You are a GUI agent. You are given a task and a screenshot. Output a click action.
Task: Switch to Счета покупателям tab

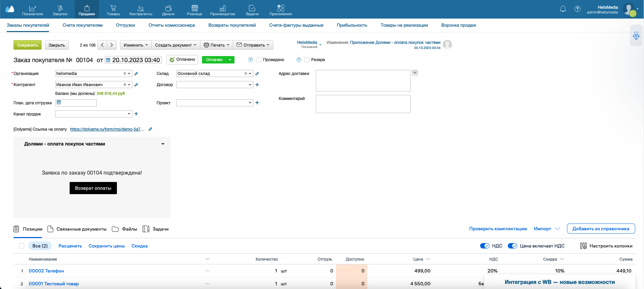pos(82,25)
